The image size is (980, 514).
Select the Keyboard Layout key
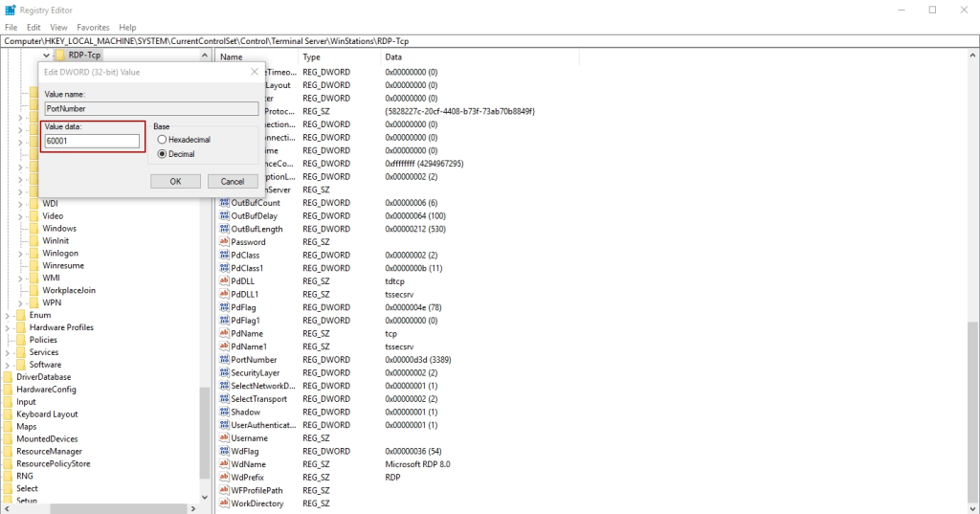[47, 413]
